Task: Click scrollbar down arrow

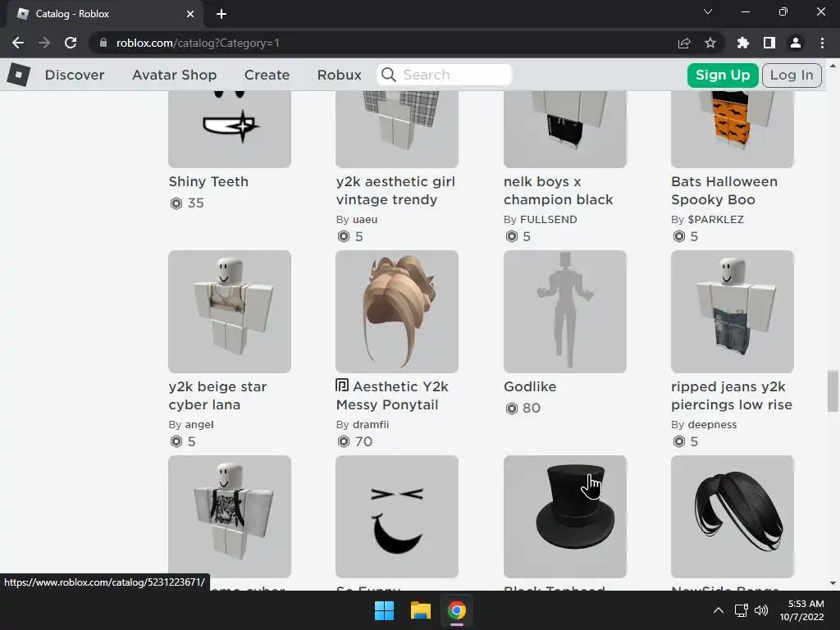Action: [833, 583]
